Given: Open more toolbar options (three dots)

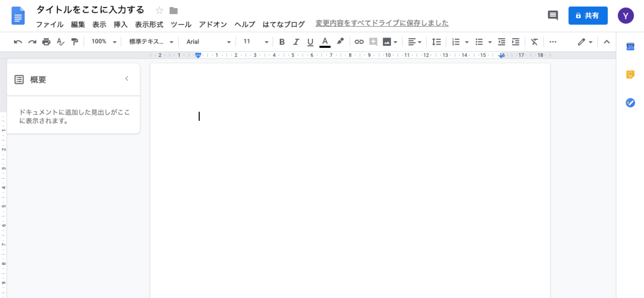Looking at the screenshot, I should tap(553, 42).
